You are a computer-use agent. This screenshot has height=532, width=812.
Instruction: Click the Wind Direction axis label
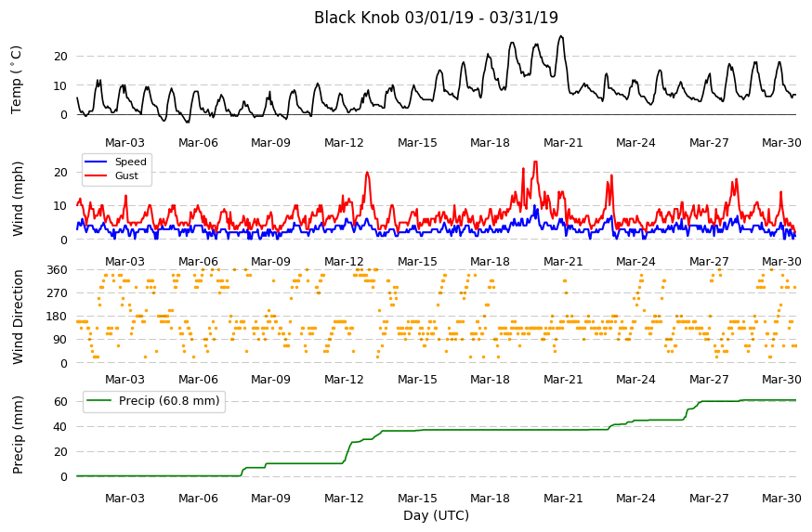pyautogui.click(x=18, y=317)
